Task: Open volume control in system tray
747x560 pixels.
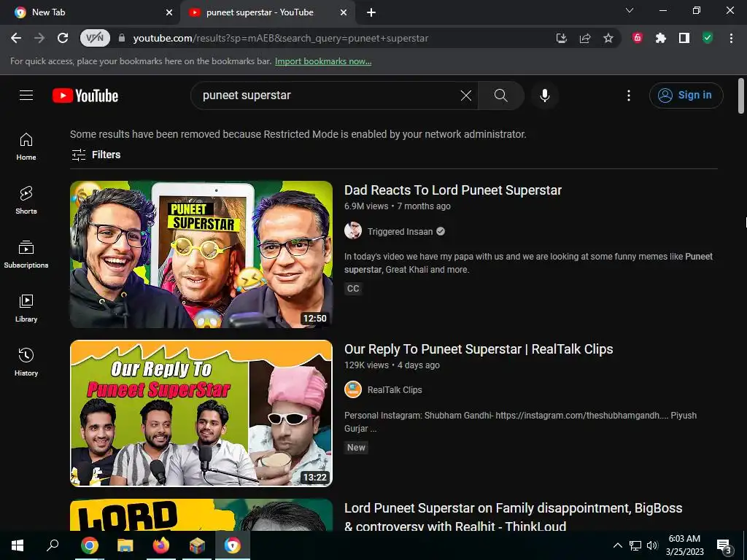Action: click(x=652, y=545)
